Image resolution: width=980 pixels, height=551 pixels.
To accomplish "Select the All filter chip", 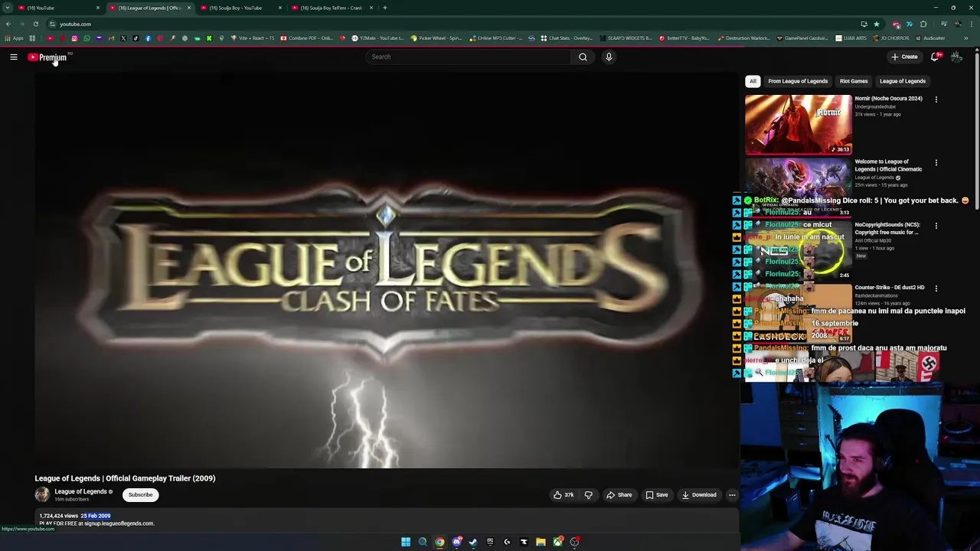I will click(753, 81).
